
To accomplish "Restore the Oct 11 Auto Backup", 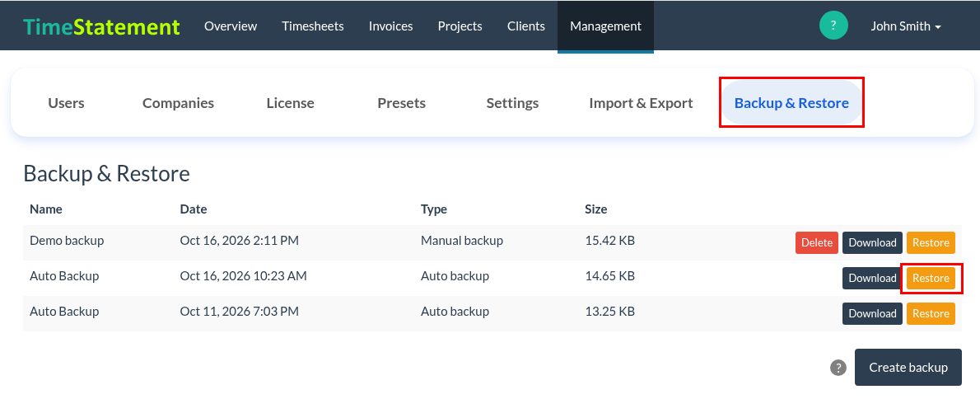I will click(931, 313).
